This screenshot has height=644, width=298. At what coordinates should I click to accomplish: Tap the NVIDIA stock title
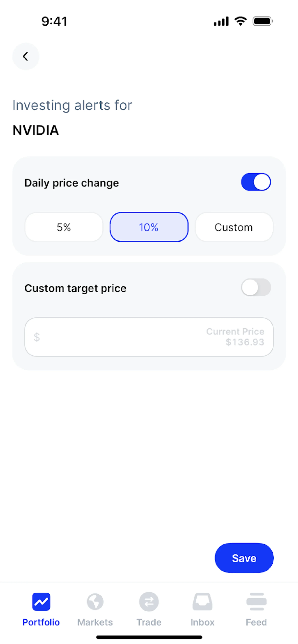(36, 130)
